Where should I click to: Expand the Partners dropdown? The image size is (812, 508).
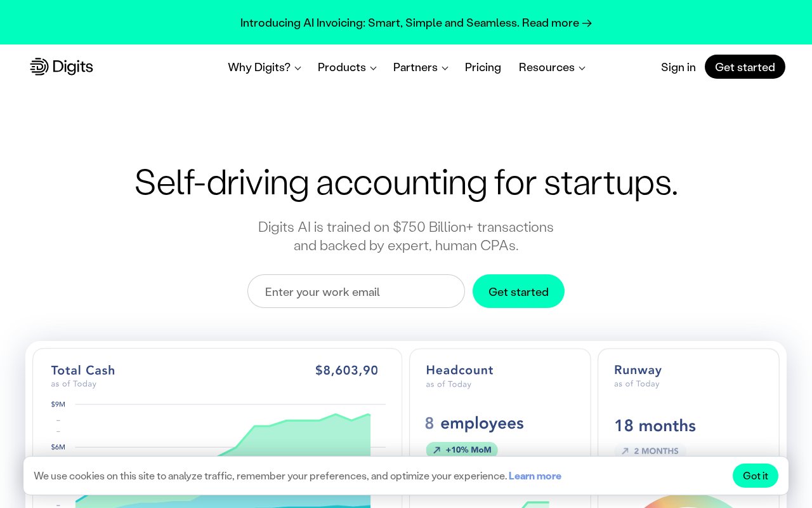click(x=421, y=67)
